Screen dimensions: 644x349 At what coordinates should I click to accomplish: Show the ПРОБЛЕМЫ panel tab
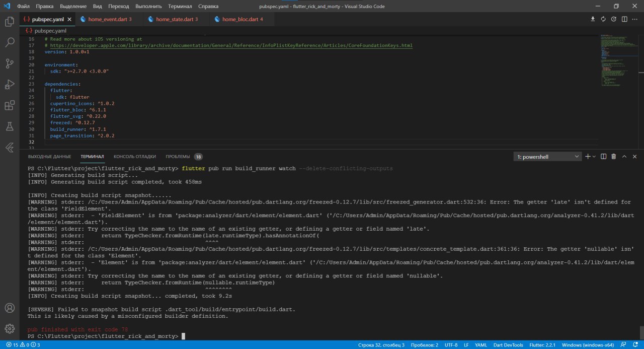184,157
